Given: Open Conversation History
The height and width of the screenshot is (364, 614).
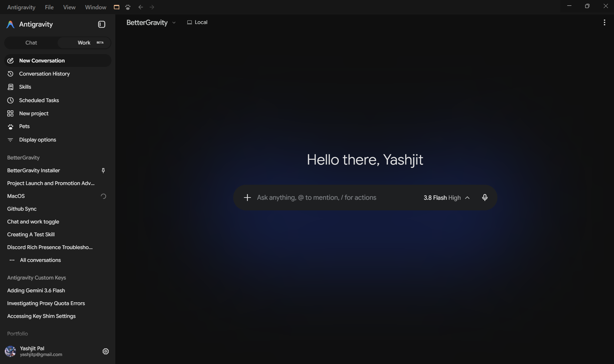Looking at the screenshot, I should [58, 74].
